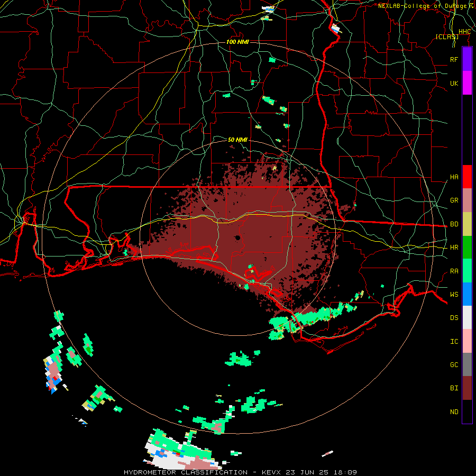Click the HR dark green legend swatch

(x=467, y=248)
